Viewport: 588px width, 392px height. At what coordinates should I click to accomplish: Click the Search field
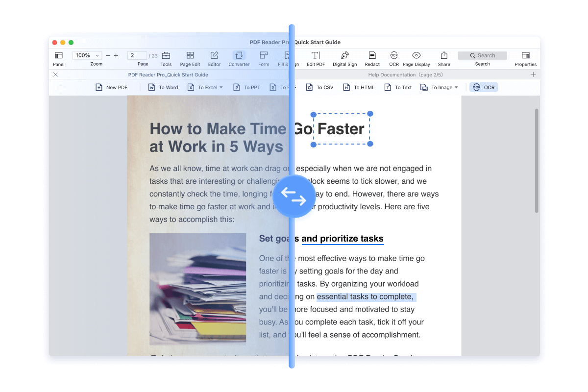point(482,55)
